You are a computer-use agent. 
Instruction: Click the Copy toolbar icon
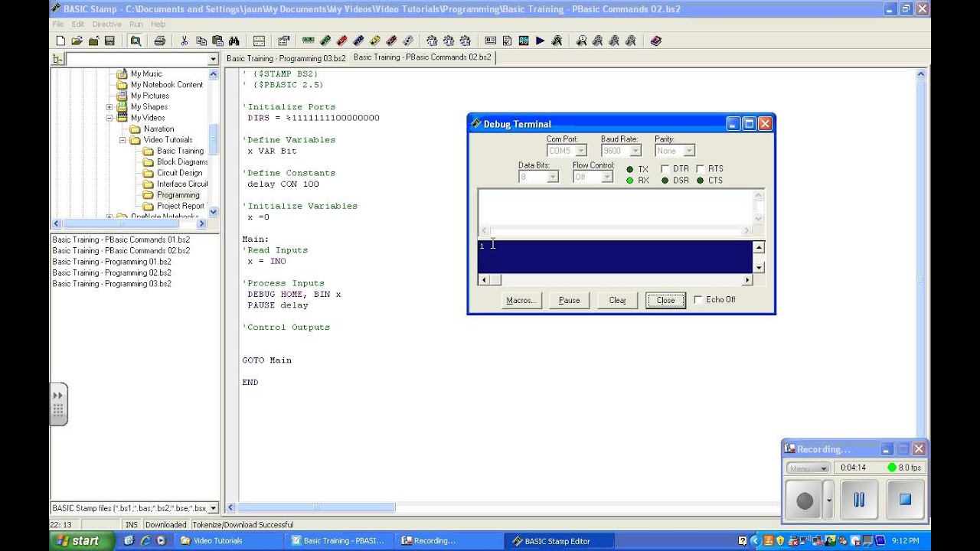coord(201,41)
